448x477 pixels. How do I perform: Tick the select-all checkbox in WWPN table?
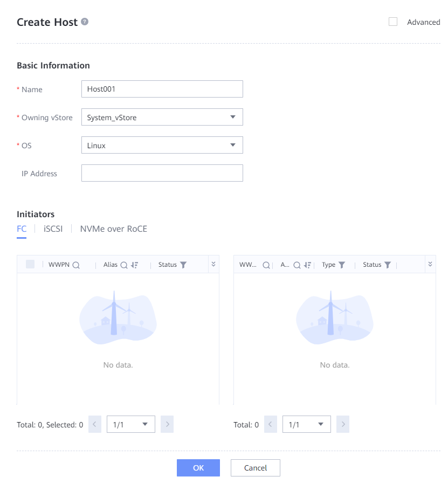pos(30,264)
